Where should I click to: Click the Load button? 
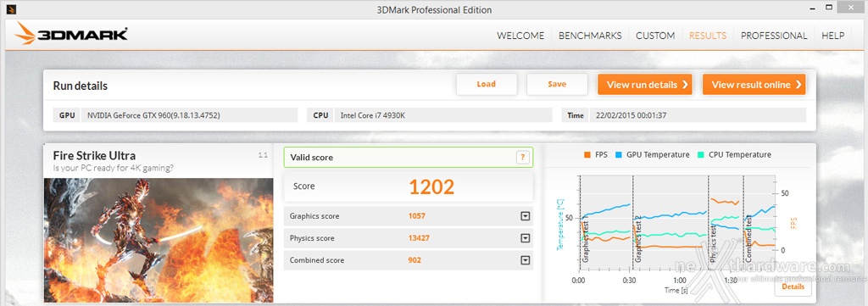click(486, 84)
